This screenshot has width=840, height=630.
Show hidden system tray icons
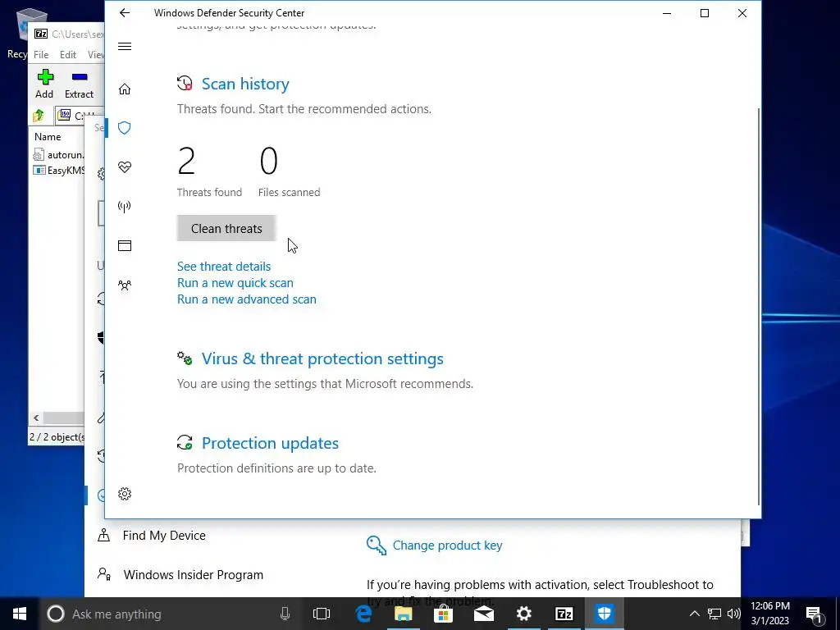tap(694, 614)
